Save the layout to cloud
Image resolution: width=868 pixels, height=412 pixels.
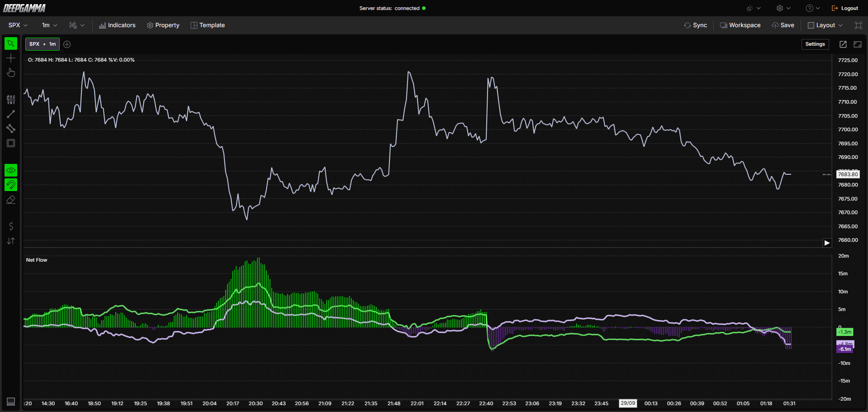click(x=783, y=25)
